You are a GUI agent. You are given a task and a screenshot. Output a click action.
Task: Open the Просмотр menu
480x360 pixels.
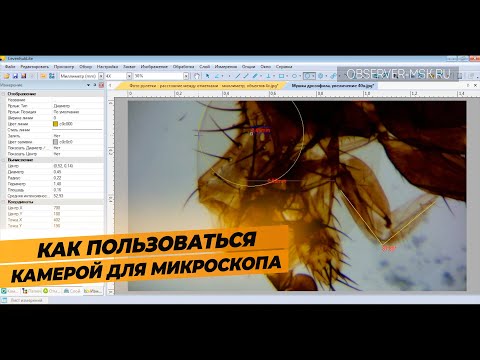(64, 67)
